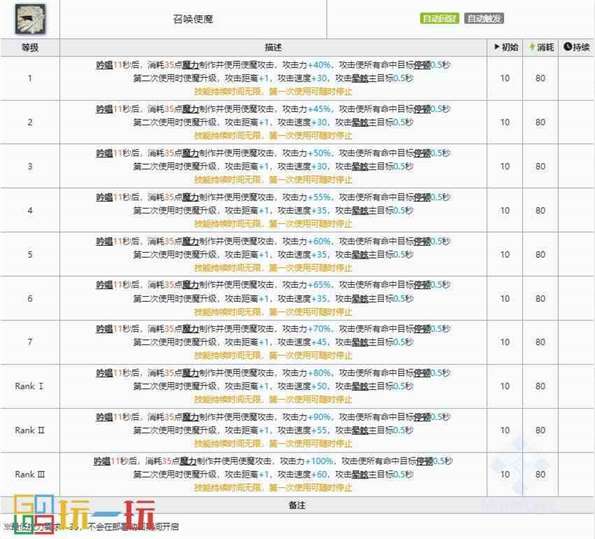The height and width of the screenshot is (539, 595).
Task: Click level cell "5"
Action: pyautogui.click(x=30, y=254)
